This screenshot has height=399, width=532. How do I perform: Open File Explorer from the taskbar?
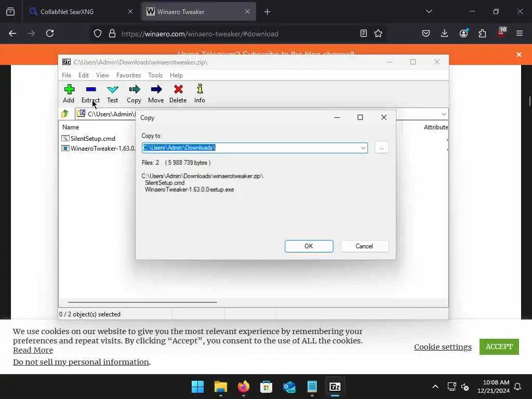220,387
